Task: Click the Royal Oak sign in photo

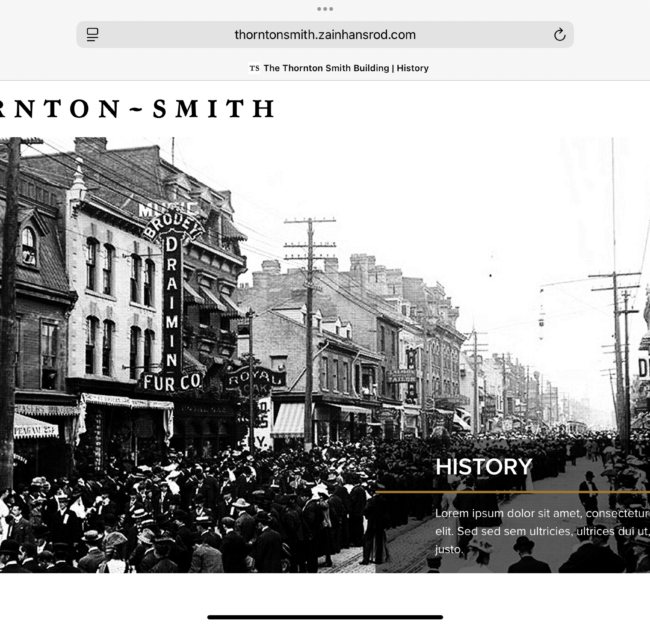Action: (x=255, y=380)
